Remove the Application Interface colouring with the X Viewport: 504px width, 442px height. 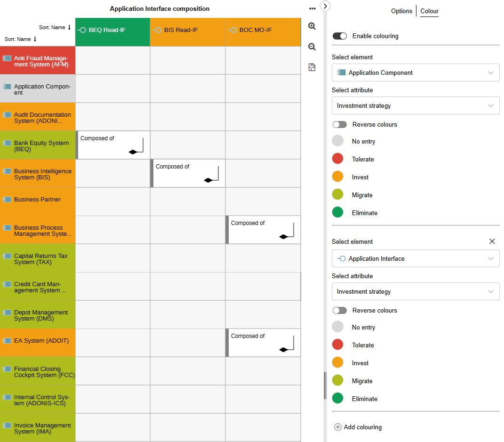click(x=492, y=241)
